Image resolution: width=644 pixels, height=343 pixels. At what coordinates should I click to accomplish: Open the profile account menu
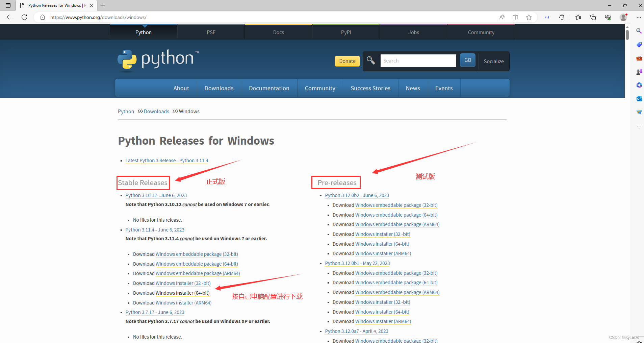(x=623, y=17)
